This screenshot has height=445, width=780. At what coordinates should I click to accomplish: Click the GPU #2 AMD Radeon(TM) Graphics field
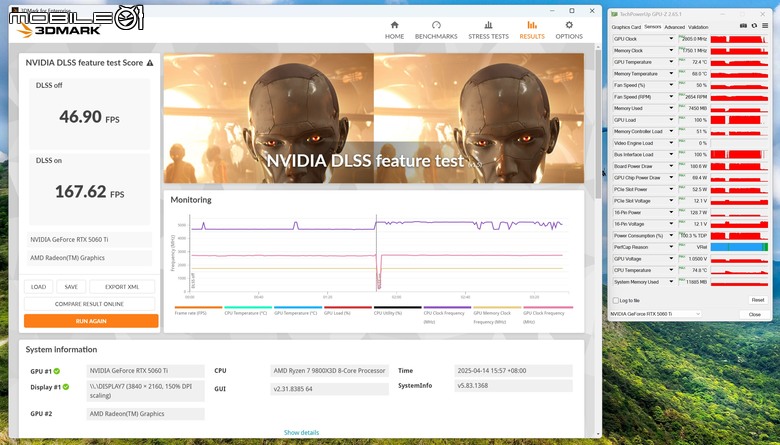145,414
